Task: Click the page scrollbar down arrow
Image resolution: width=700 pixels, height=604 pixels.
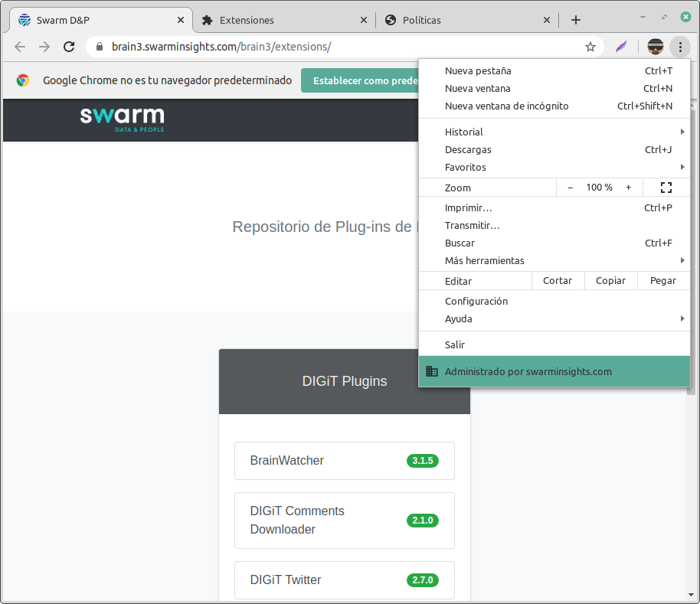Action: (x=691, y=595)
